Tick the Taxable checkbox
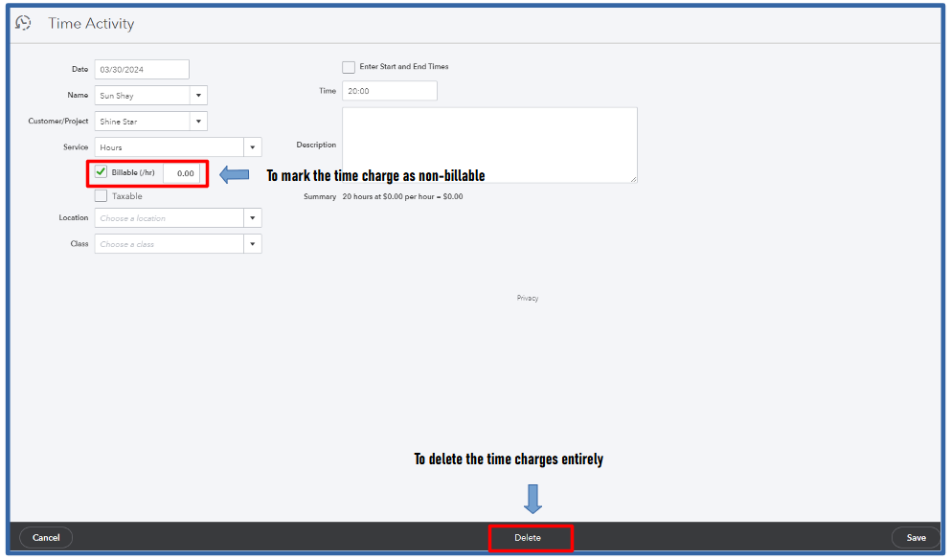The image size is (951, 560). tap(101, 195)
